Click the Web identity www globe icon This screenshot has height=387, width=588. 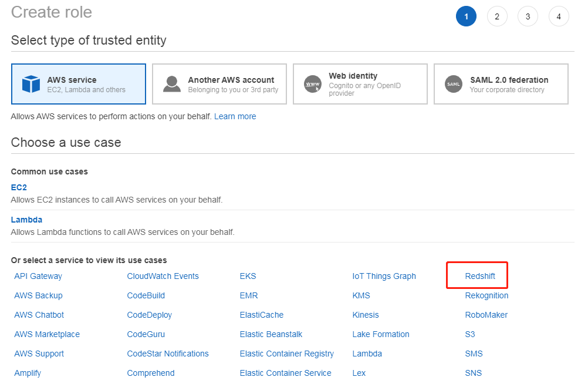click(x=312, y=84)
